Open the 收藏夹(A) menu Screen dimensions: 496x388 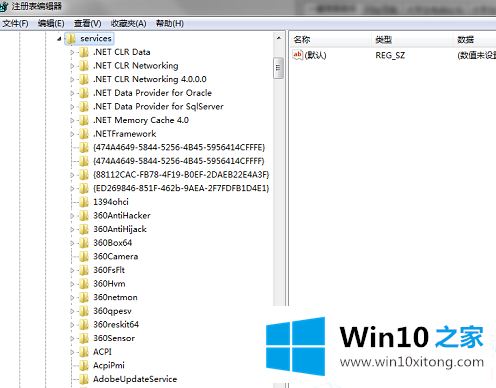pos(128,24)
